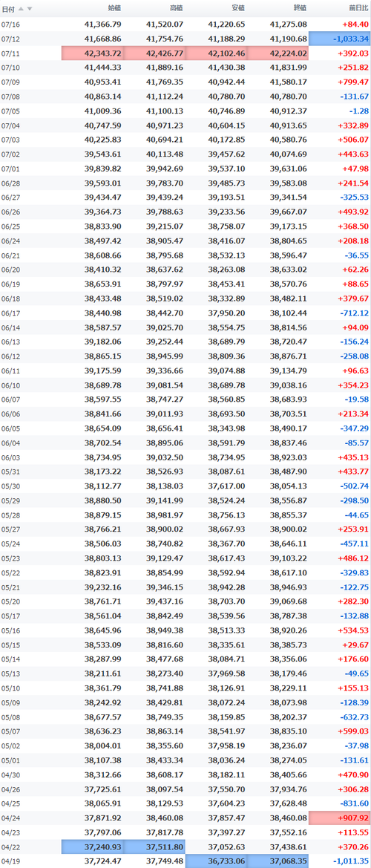Viewport: 371px width, 868px height.
Task: Select highlighted low value 42,102.46
Action: tap(216, 53)
